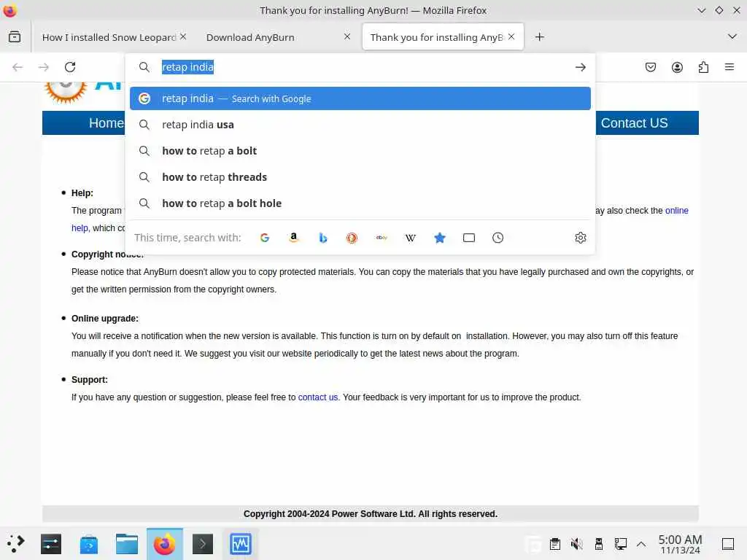Screen dimensions: 747x560
Task: Click the show desktop button
Action: [728, 544]
